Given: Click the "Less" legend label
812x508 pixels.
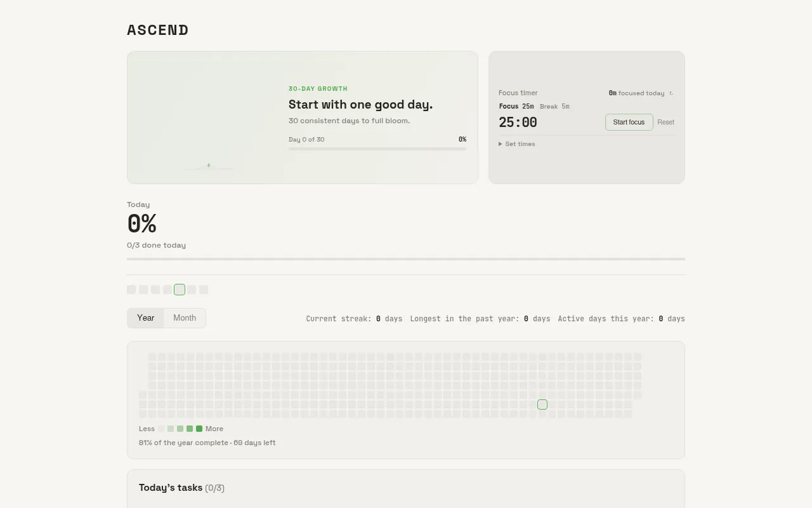Looking at the screenshot, I should click(x=147, y=429).
